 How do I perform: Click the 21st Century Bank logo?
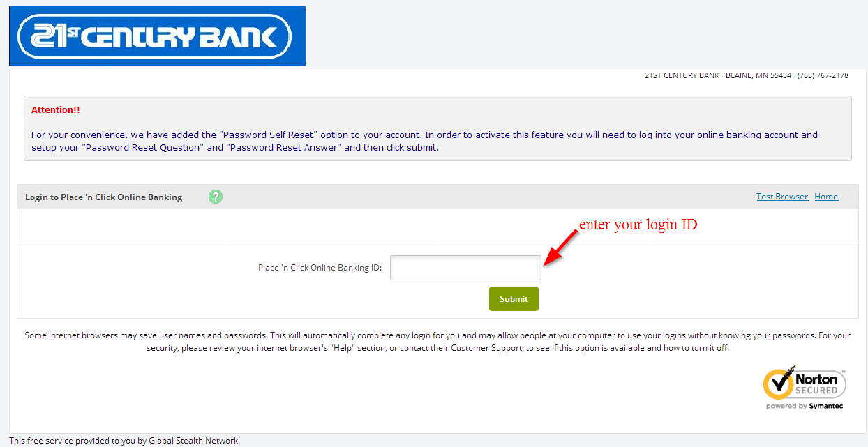(157, 36)
